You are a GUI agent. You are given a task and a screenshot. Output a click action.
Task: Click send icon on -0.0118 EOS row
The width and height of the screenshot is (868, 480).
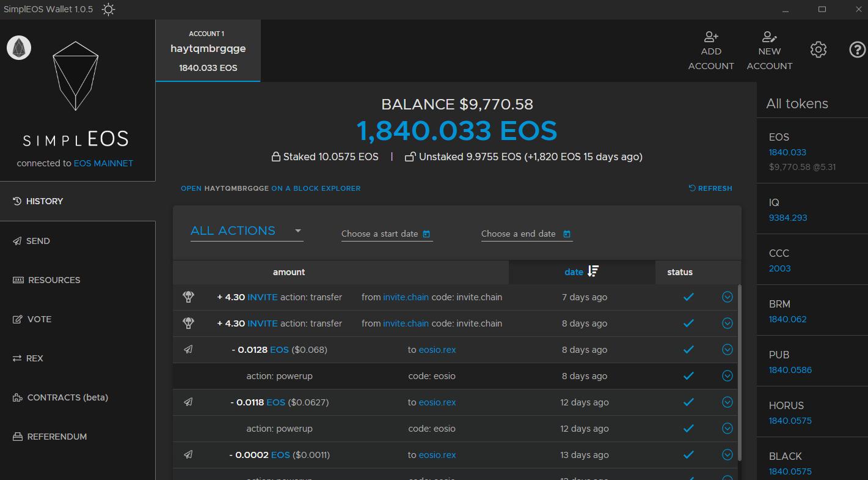188,402
